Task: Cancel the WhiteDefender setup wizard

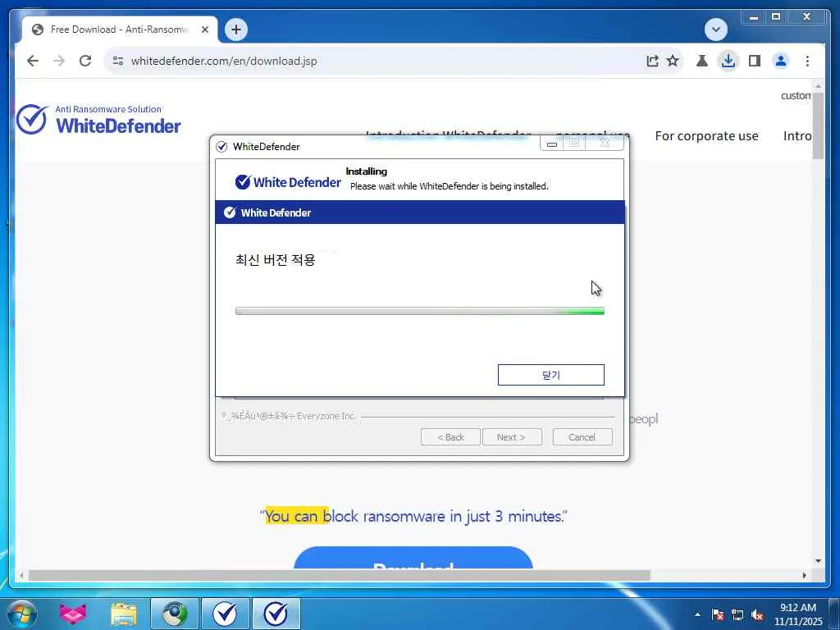Action: point(582,437)
